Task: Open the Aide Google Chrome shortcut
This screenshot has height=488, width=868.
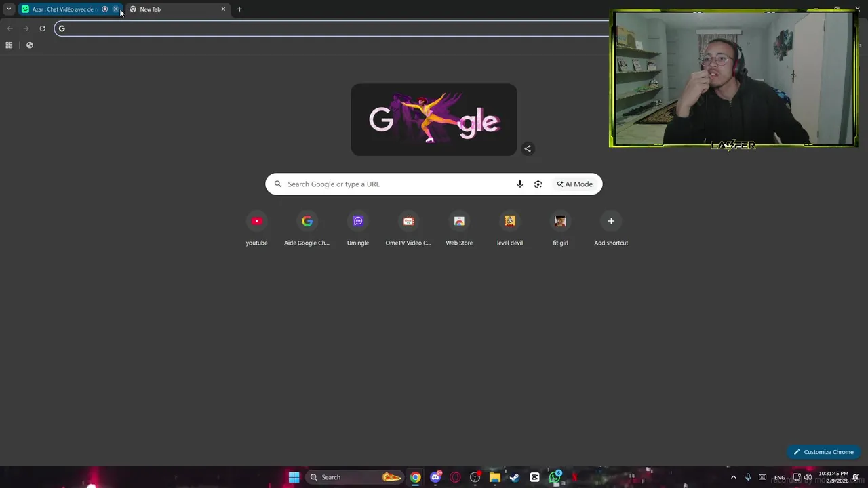Action: coord(307,229)
